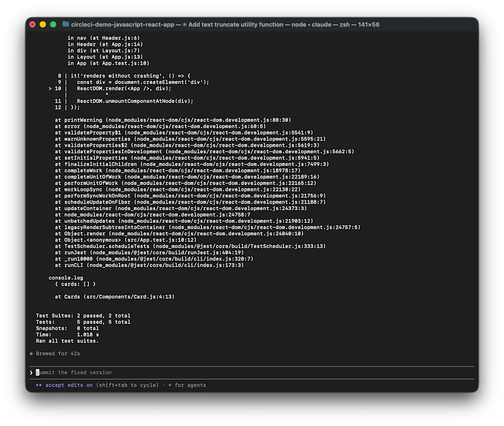Click the 'console.log' heading line

65,278
